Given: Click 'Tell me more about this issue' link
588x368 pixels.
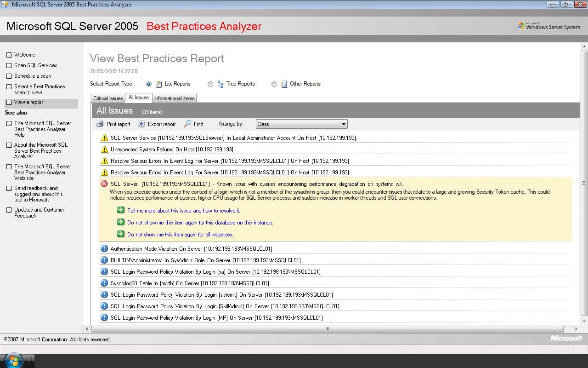Looking at the screenshot, I should (x=184, y=210).
